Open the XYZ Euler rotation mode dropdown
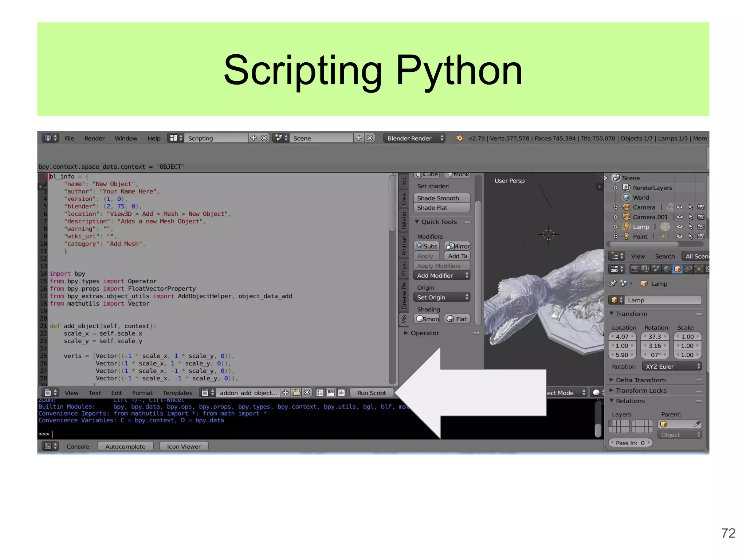 tap(672, 367)
